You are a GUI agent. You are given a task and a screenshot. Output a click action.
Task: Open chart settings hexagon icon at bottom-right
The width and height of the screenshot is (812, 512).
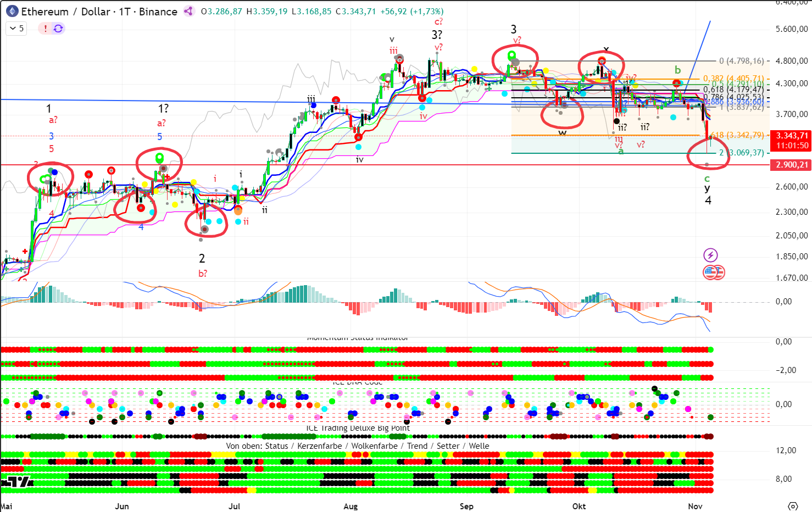pyautogui.click(x=792, y=506)
